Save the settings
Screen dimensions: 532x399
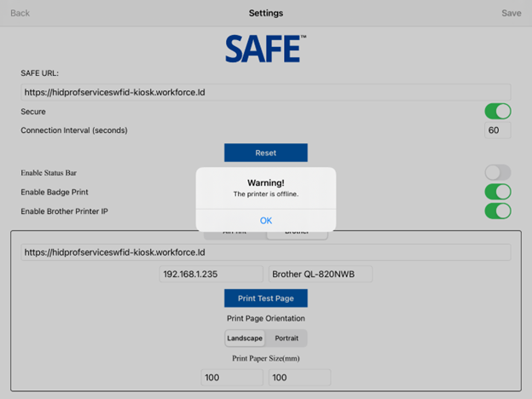click(512, 14)
